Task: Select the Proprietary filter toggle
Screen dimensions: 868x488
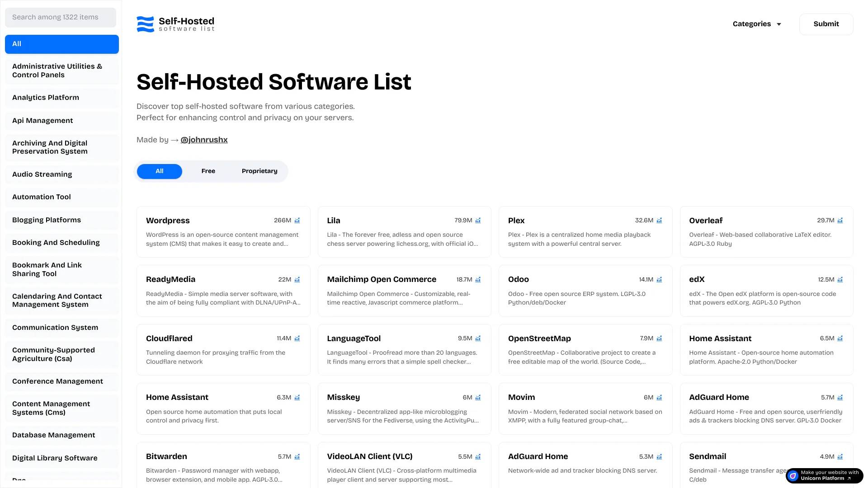Action: (259, 171)
